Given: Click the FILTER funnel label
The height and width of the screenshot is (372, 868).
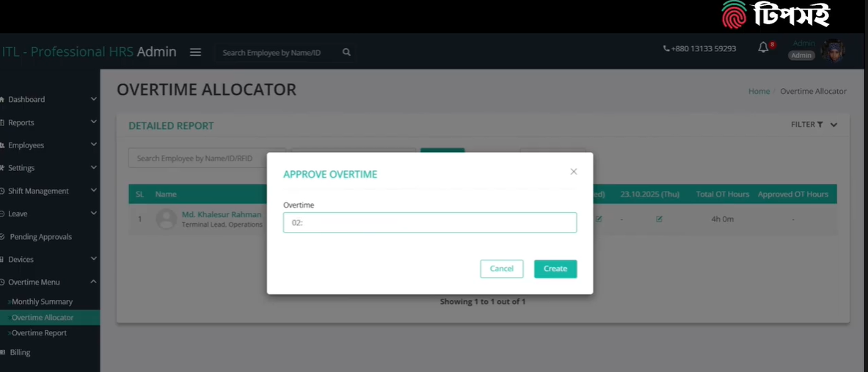Looking at the screenshot, I should [806, 125].
